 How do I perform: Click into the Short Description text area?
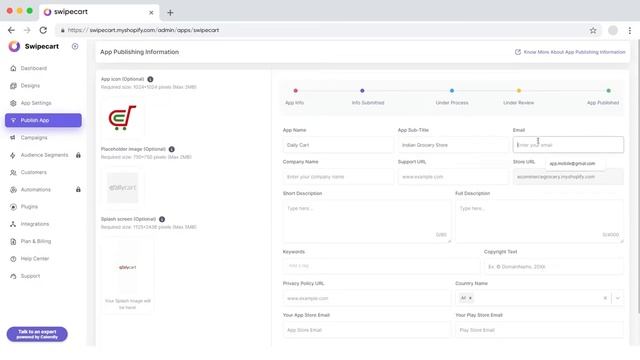[367, 221]
